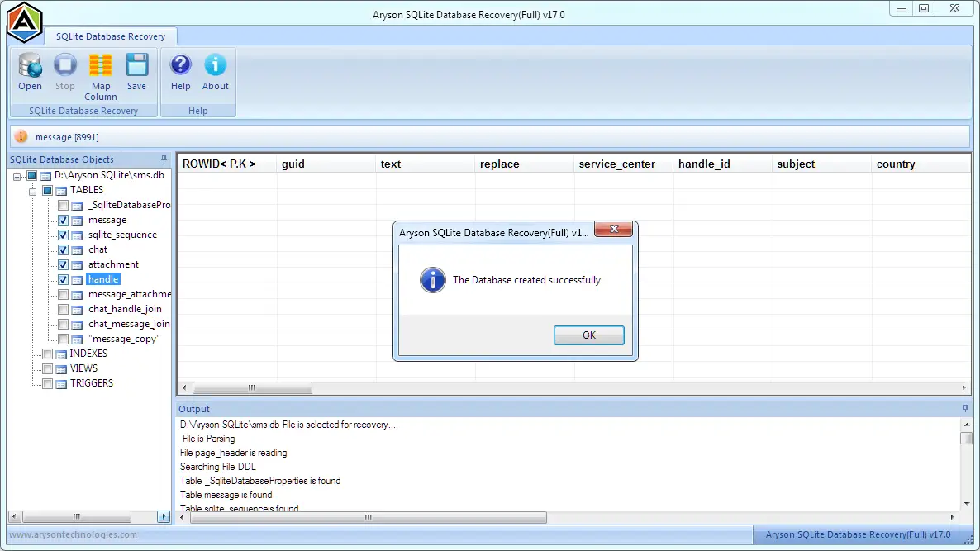Check the chat_message_join checkbox
Viewport: 980px width, 551px height.
tap(63, 324)
